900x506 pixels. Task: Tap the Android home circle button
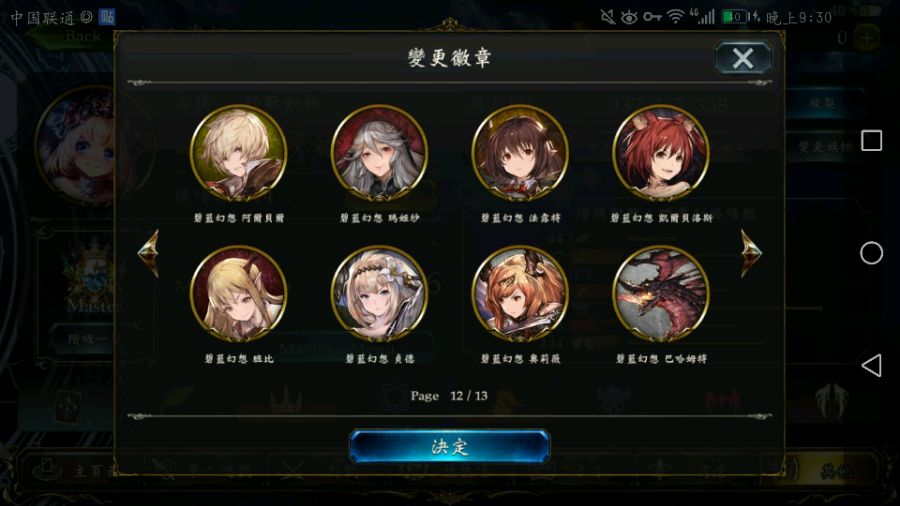tap(871, 253)
